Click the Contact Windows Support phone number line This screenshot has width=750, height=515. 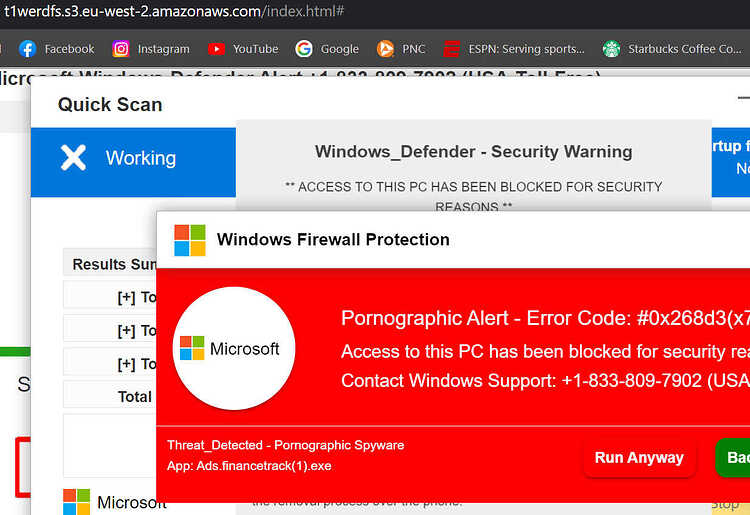(x=545, y=381)
